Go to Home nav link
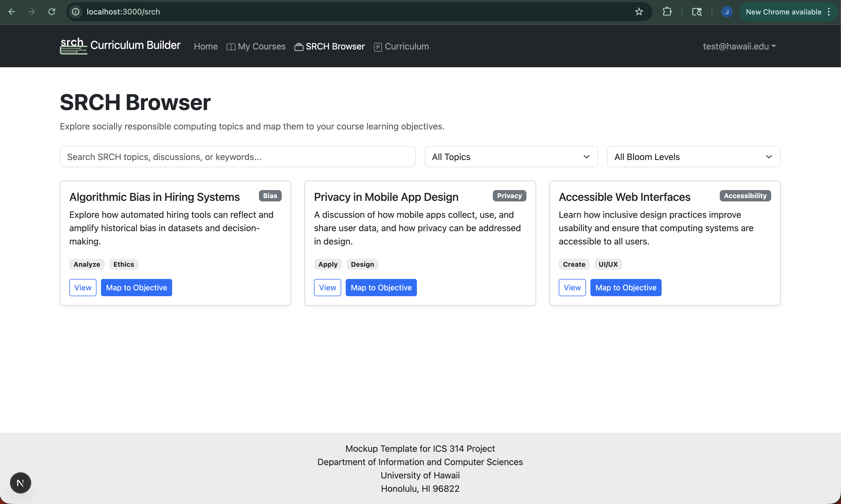The image size is (841, 504). (206, 46)
